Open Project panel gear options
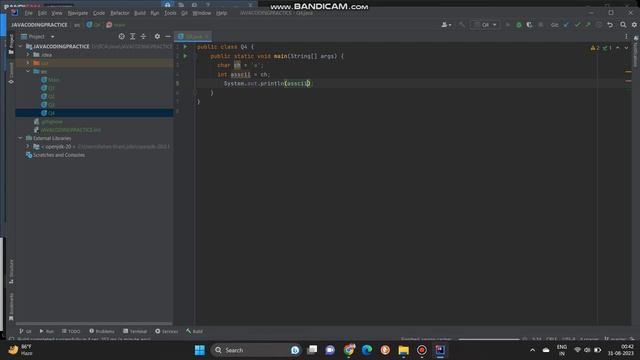The width and height of the screenshot is (640, 360). tap(157, 36)
